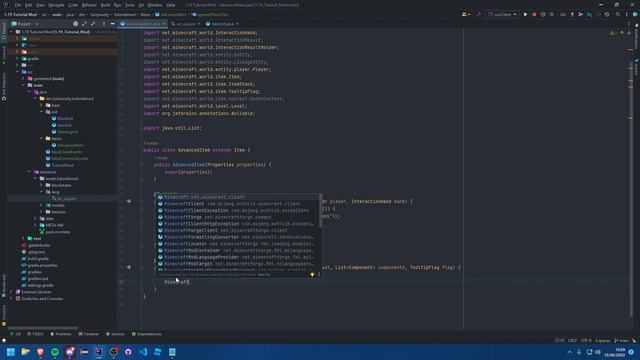Click completion popup vertical scrollbar
This screenshot has height=360, width=640.
coord(320,211)
